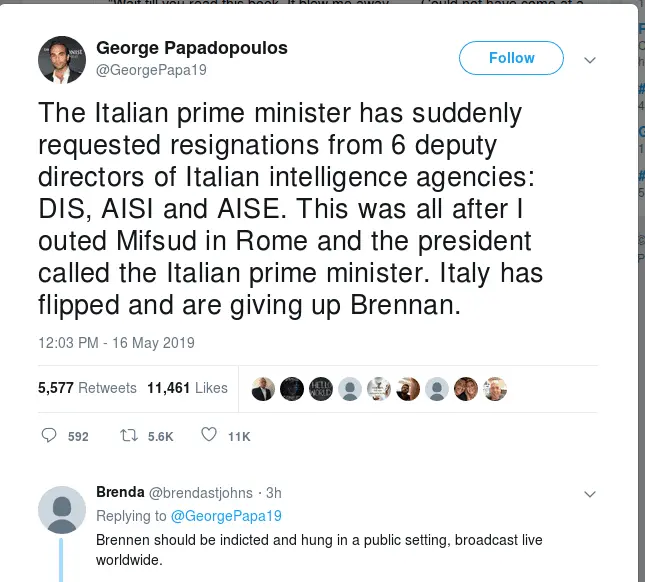Click Brenda's default avatar icon
The width and height of the screenshot is (645, 582).
62,510
